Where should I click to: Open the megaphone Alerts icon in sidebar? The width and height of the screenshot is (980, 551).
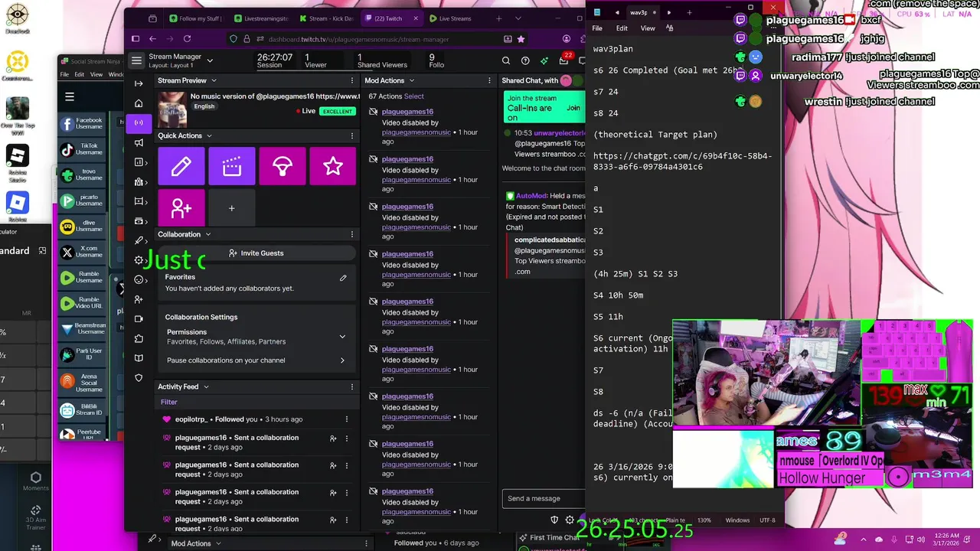(x=139, y=142)
